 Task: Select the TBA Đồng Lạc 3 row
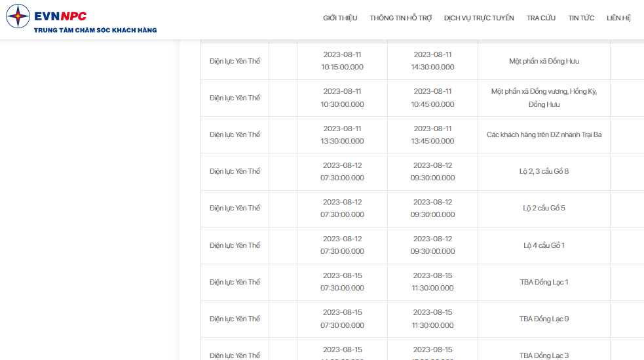click(422, 349)
